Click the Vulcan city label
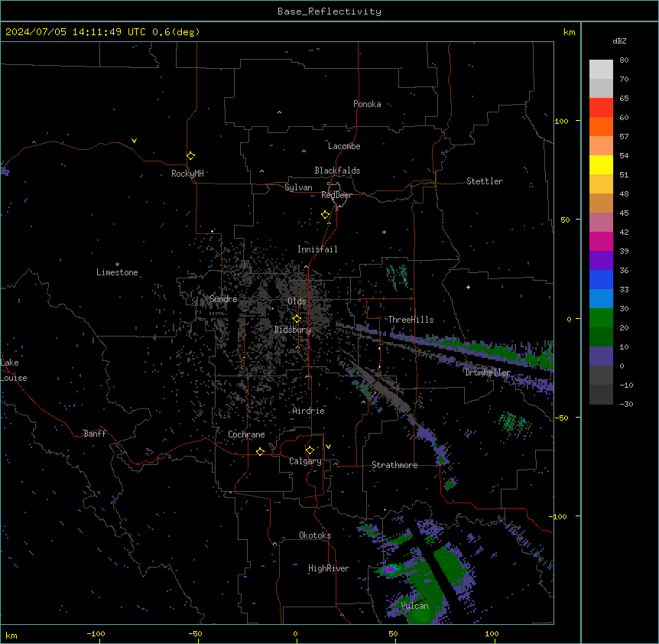659x644 pixels. [x=415, y=606]
